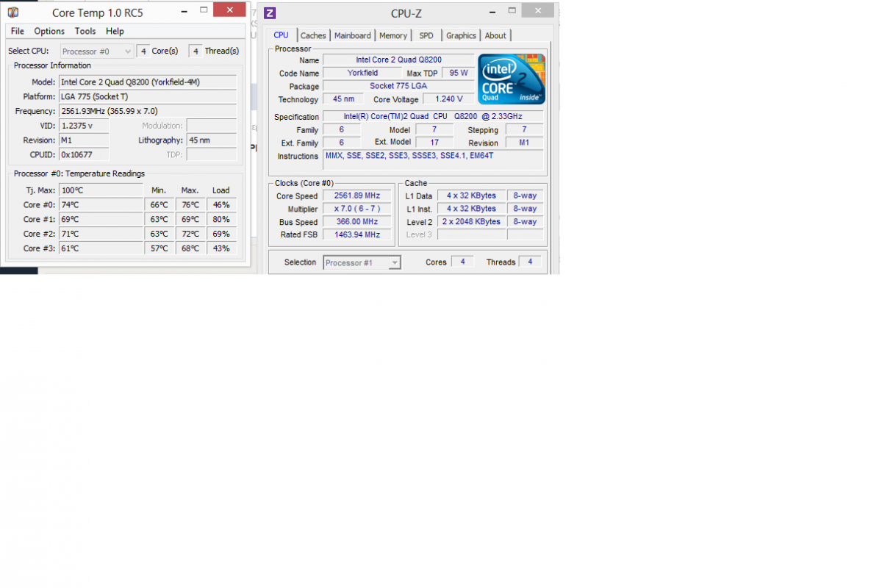Image resolution: width=882 pixels, height=588 pixels.
Task: Click the Ext. Model value 17
Action: pyautogui.click(x=434, y=143)
